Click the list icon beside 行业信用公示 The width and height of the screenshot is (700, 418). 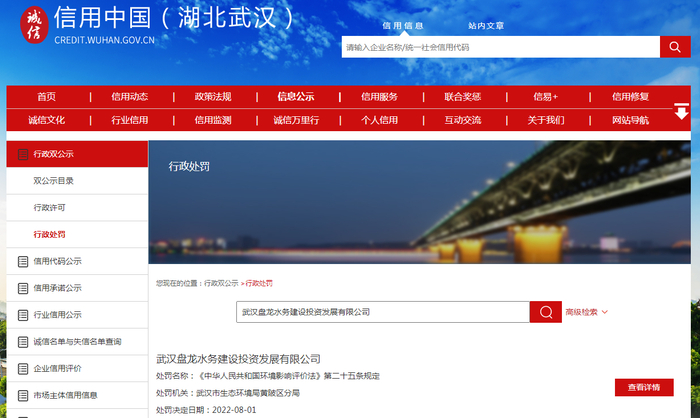pyautogui.click(x=23, y=315)
